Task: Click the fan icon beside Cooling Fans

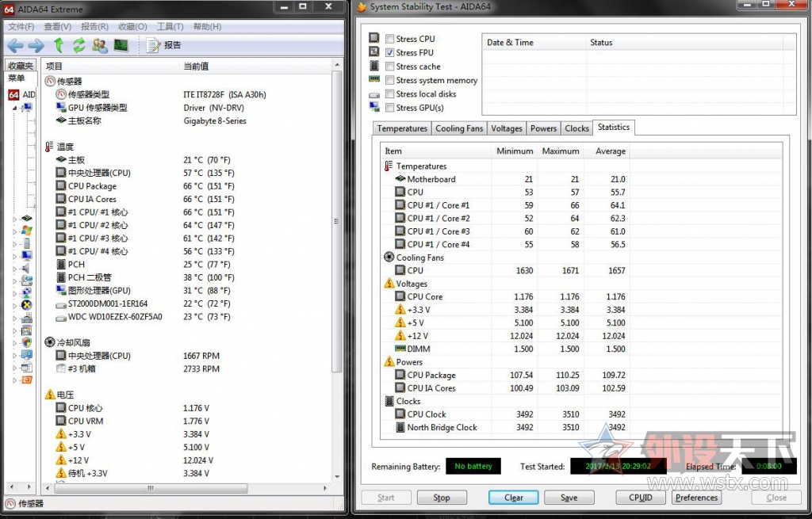Action: pos(389,257)
